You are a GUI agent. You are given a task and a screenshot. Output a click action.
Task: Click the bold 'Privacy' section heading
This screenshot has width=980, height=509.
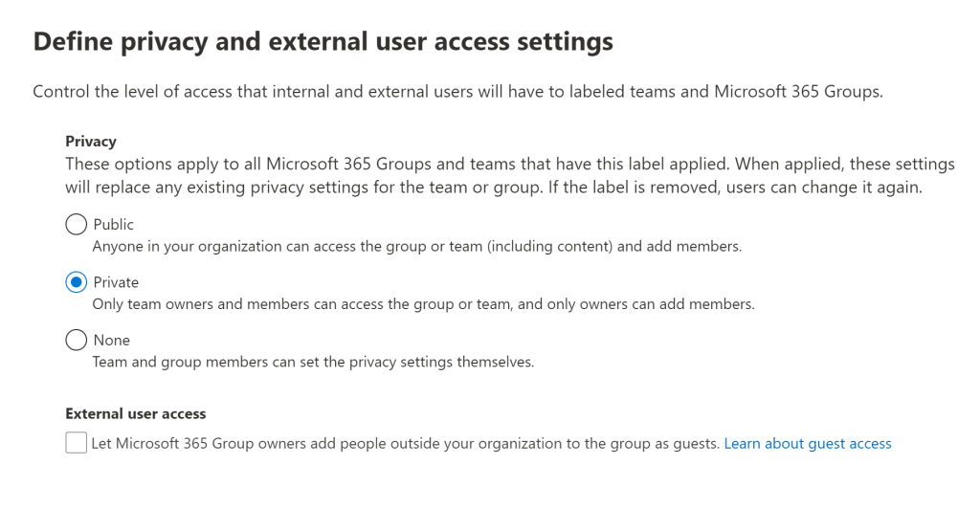(91, 142)
